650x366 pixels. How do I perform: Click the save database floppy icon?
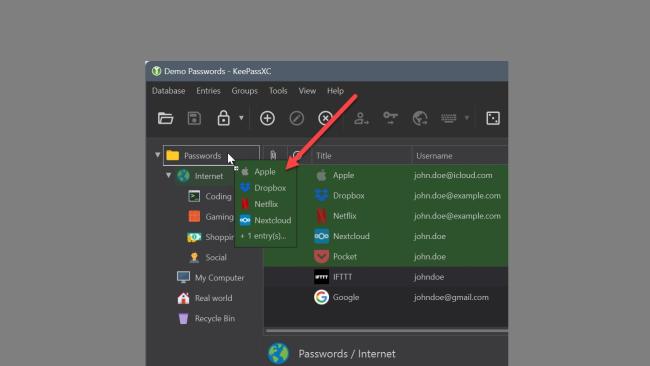pos(194,119)
